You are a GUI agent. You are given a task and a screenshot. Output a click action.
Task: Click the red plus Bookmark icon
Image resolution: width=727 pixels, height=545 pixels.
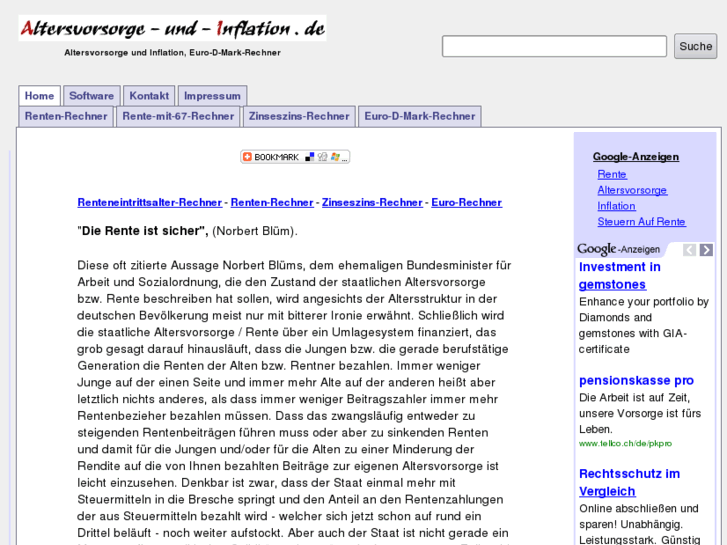[x=247, y=157]
